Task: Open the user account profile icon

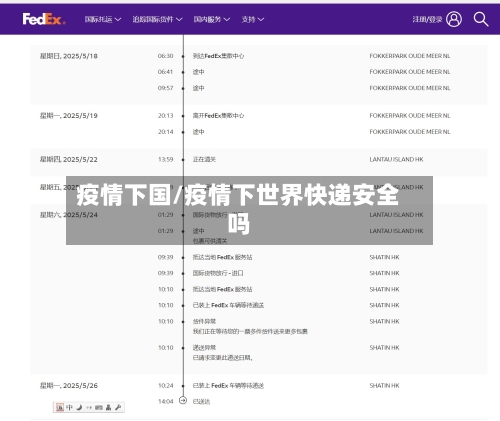Action: coord(454,19)
